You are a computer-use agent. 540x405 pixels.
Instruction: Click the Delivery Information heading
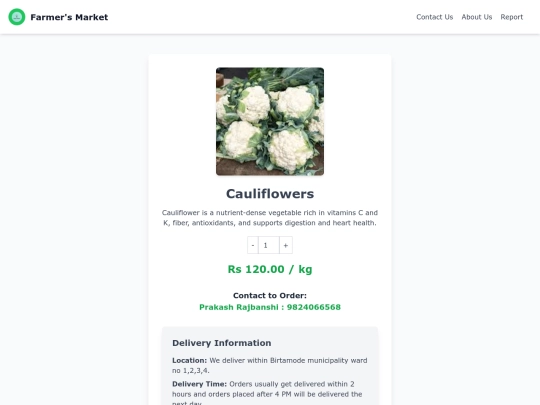click(x=221, y=343)
